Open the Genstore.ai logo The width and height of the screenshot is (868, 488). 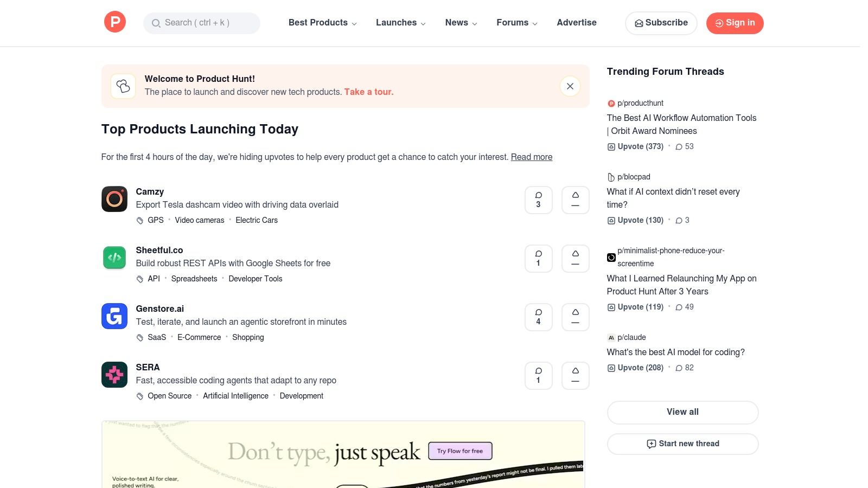(x=114, y=316)
